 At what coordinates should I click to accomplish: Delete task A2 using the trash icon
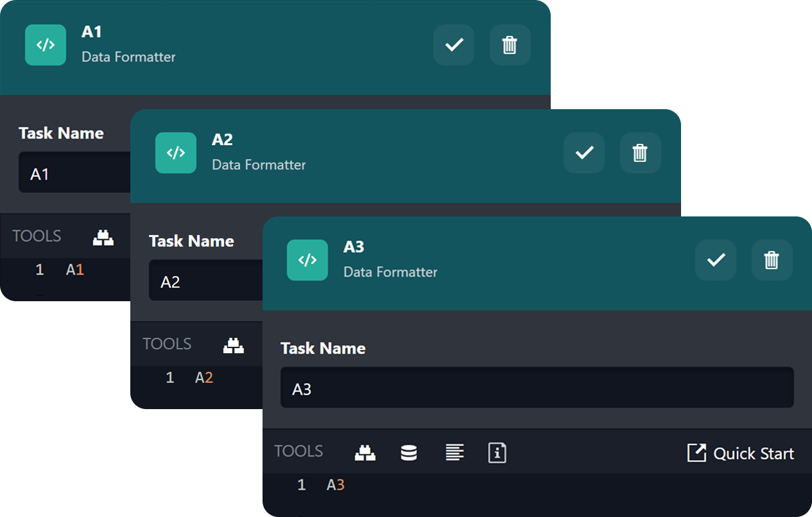(x=640, y=153)
